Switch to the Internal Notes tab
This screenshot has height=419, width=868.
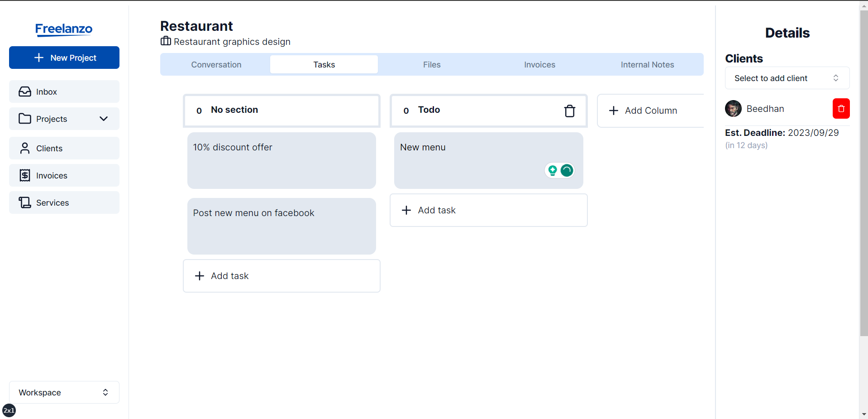[x=647, y=65]
